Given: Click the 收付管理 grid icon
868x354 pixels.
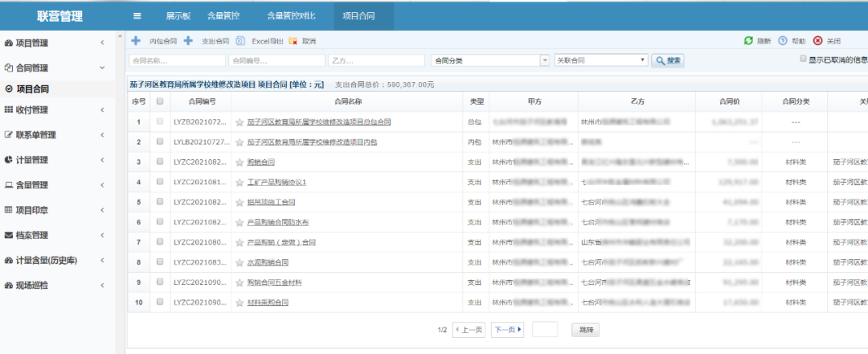Looking at the screenshot, I should pos(8,109).
